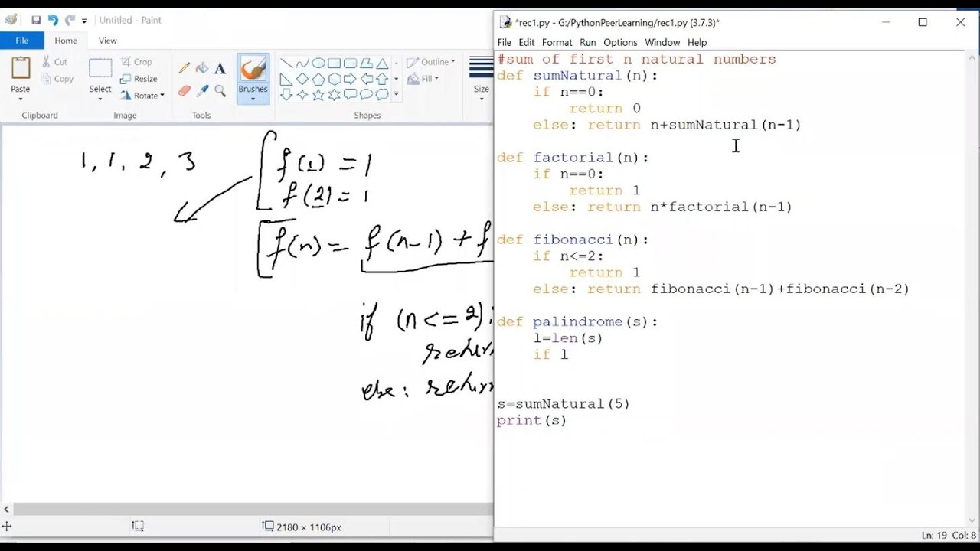Click the 'Ln: 19' status bar entry
This screenshot has height=551, width=980.
coord(934,535)
